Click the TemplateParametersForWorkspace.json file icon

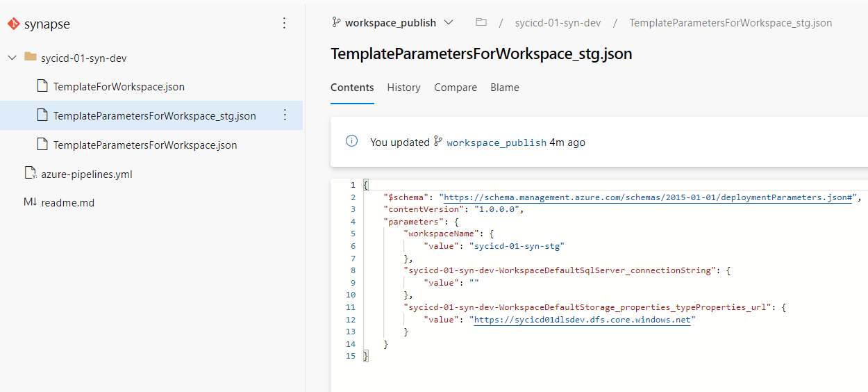(x=42, y=145)
